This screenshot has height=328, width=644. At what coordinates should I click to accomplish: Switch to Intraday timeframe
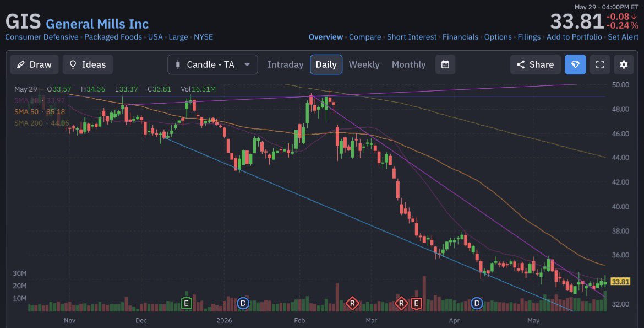pyautogui.click(x=285, y=64)
